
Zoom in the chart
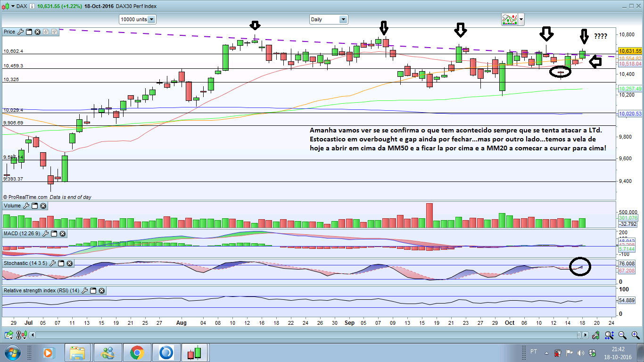pos(635,335)
